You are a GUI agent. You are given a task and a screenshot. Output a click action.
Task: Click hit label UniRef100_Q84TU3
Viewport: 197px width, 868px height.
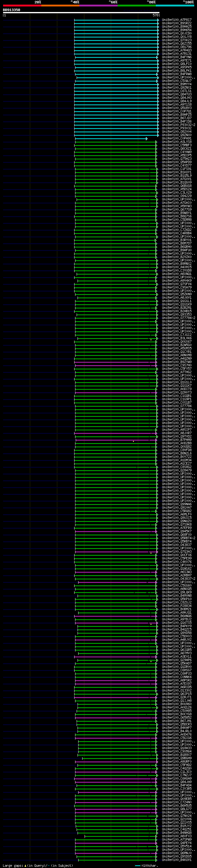point(177,94)
